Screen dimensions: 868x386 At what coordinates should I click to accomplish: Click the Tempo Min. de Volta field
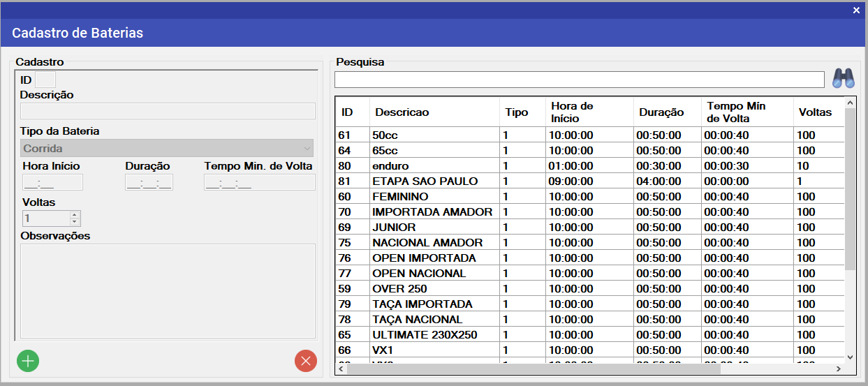click(260, 182)
